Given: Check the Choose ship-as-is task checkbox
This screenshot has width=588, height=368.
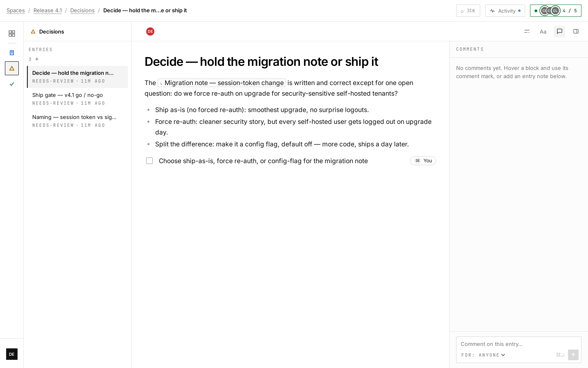Looking at the screenshot, I should 149,161.
